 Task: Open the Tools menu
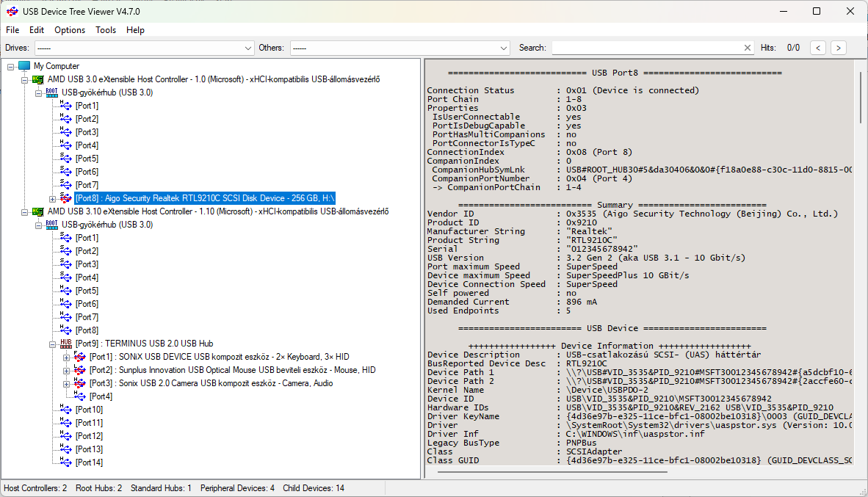[x=106, y=30]
